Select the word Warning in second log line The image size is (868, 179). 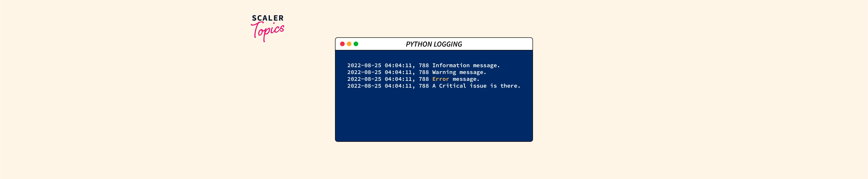[x=444, y=72]
